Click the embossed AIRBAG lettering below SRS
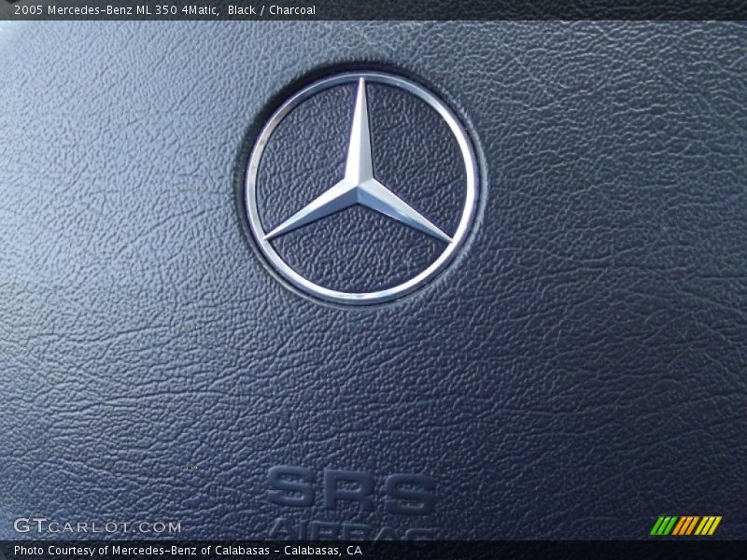 (351, 529)
